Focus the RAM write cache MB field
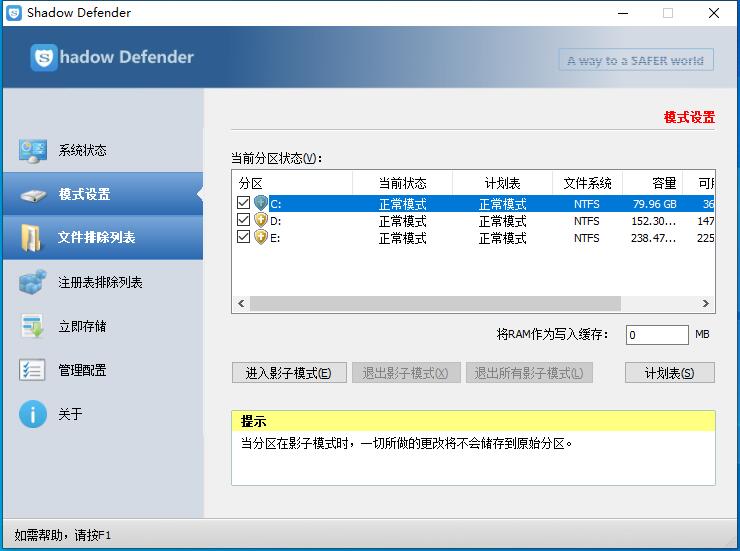The width and height of the screenshot is (740, 551). click(656, 335)
